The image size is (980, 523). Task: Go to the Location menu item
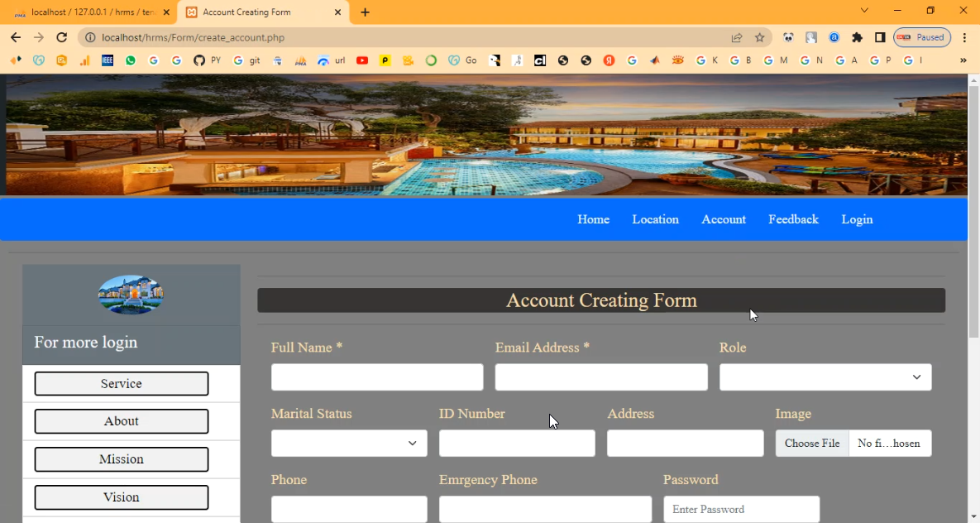click(x=655, y=219)
